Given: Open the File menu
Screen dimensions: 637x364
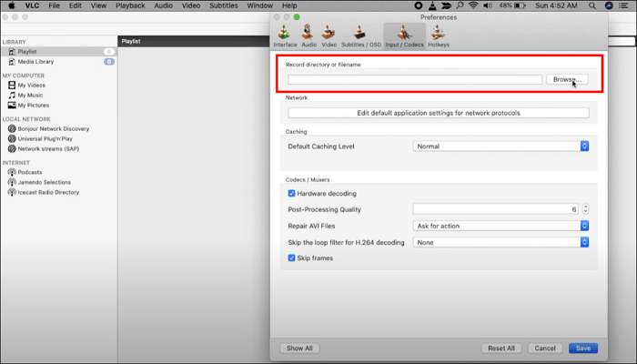Looking at the screenshot, I should [x=54, y=5].
